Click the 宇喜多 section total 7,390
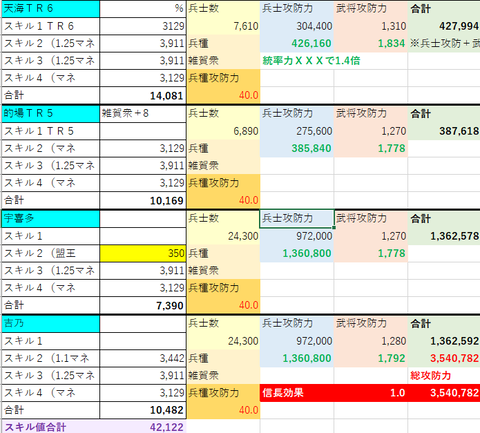The width and height of the screenshot is (480, 433). pyautogui.click(x=143, y=305)
